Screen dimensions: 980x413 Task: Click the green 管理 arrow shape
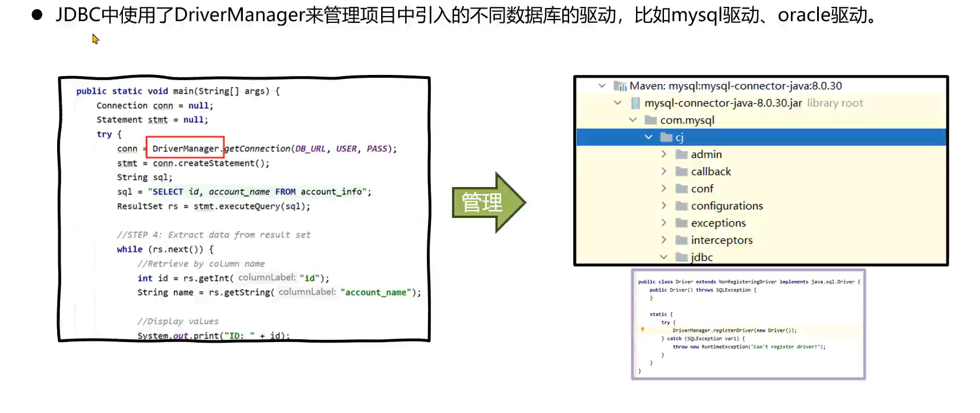pos(489,202)
